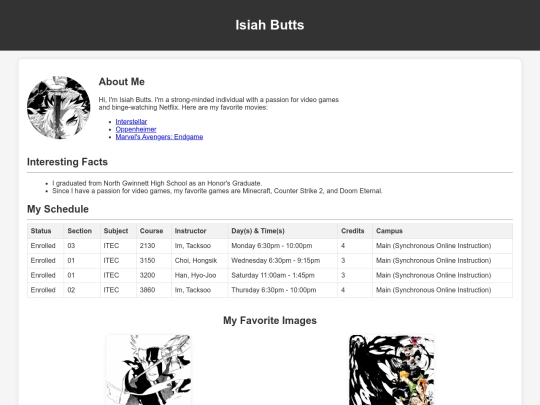The width and height of the screenshot is (540, 405).
Task: Click the circular profile picture
Action: [59, 107]
